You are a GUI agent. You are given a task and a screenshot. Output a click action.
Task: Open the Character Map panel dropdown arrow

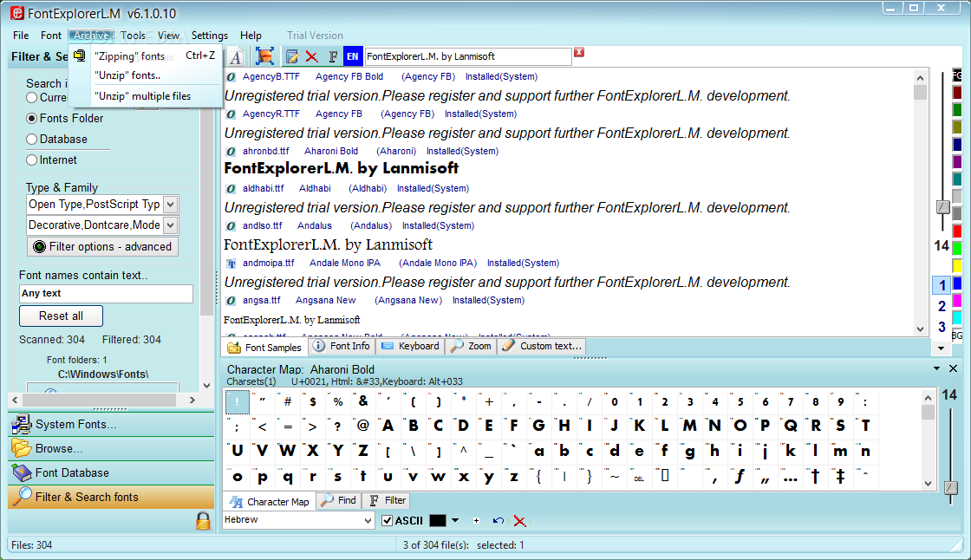point(937,368)
